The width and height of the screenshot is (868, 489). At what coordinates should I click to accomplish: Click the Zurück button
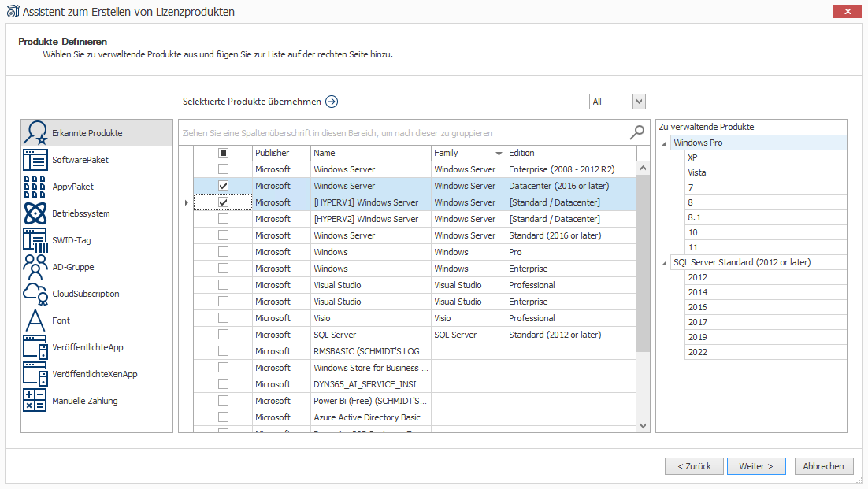[x=694, y=466]
